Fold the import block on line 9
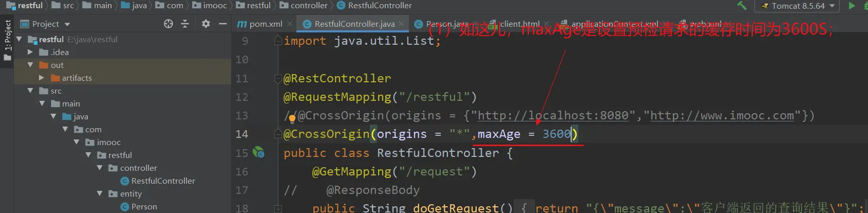 click(x=278, y=41)
